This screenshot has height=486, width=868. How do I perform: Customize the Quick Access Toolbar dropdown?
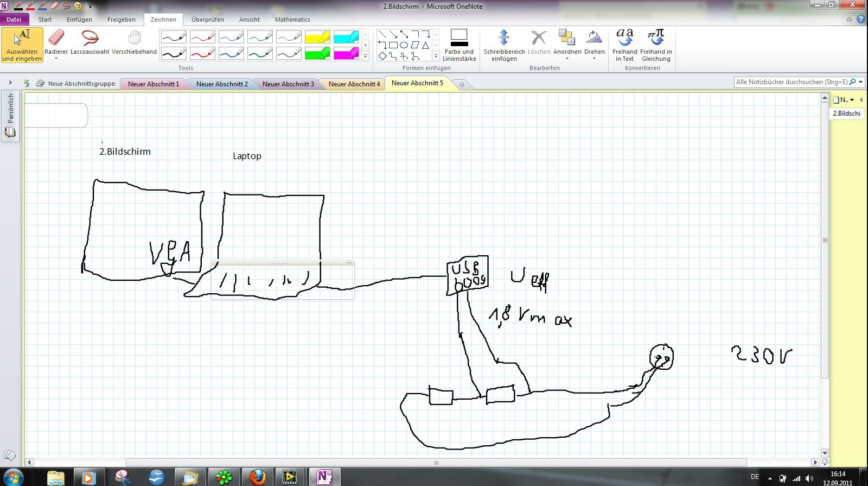pyautogui.click(x=90, y=7)
